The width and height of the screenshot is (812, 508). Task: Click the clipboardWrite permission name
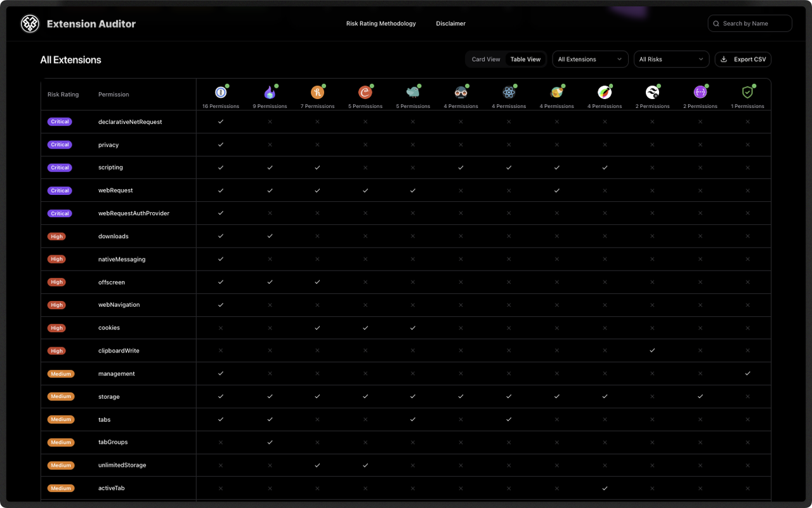[x=119, y=351]
